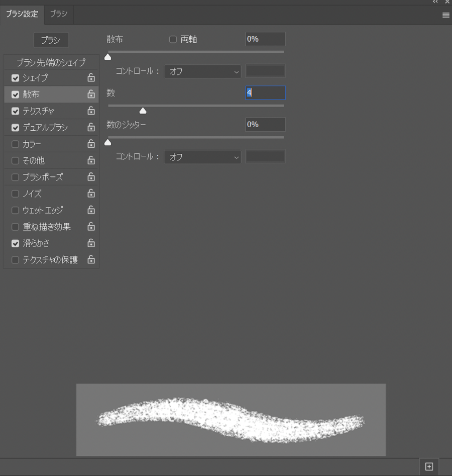
Task: Uncheck the 散布 checkbox
Action: (15, 94)
